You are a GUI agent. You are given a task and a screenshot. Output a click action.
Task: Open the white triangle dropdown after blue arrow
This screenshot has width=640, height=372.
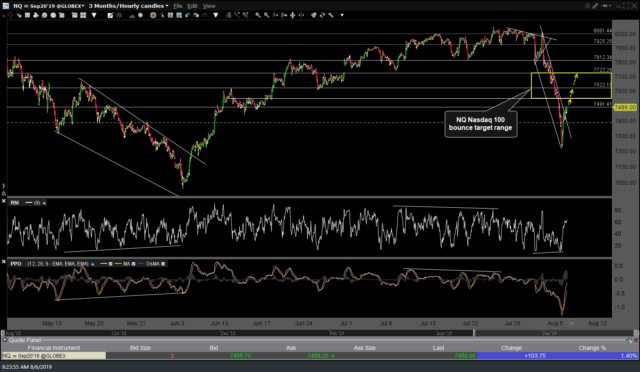[216, 15]
